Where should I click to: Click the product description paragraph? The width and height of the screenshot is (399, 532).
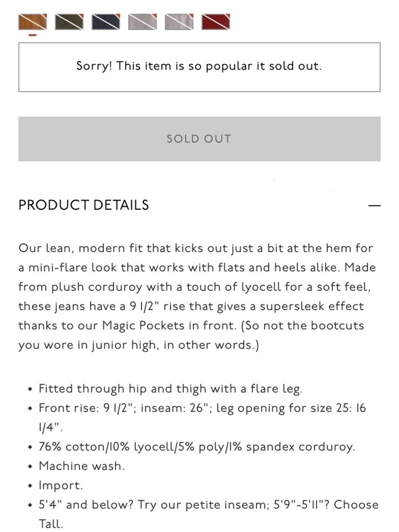(198, 297)
